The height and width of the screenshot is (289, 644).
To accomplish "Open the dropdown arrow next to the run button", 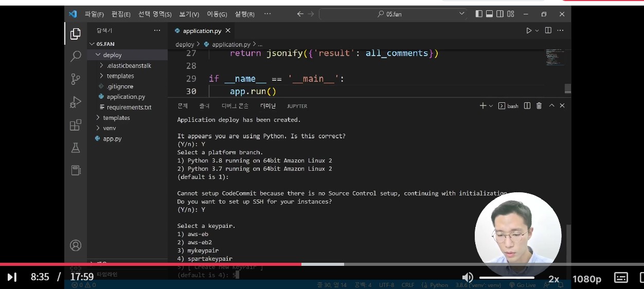I will pos(537,31).
